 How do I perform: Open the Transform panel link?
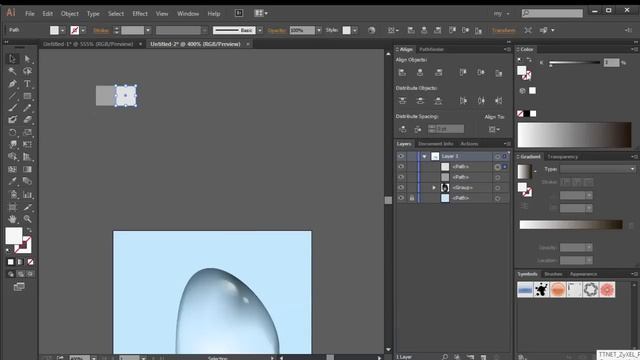[x=503, y=30]
